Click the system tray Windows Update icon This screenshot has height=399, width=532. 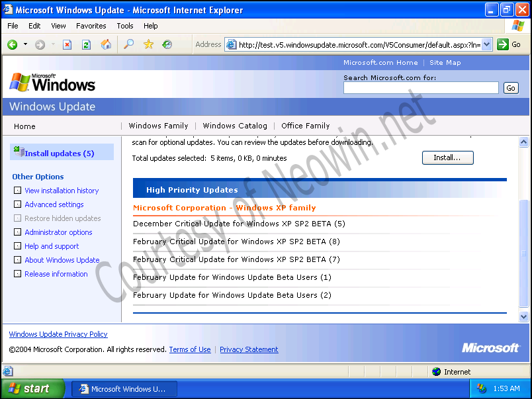pos(482,388)
